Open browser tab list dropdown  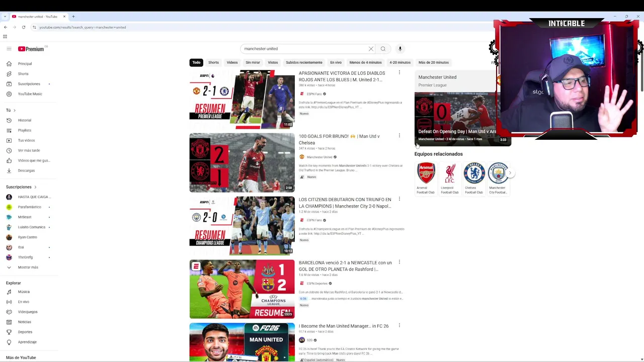pyautogui.click(x=5, y=17)
